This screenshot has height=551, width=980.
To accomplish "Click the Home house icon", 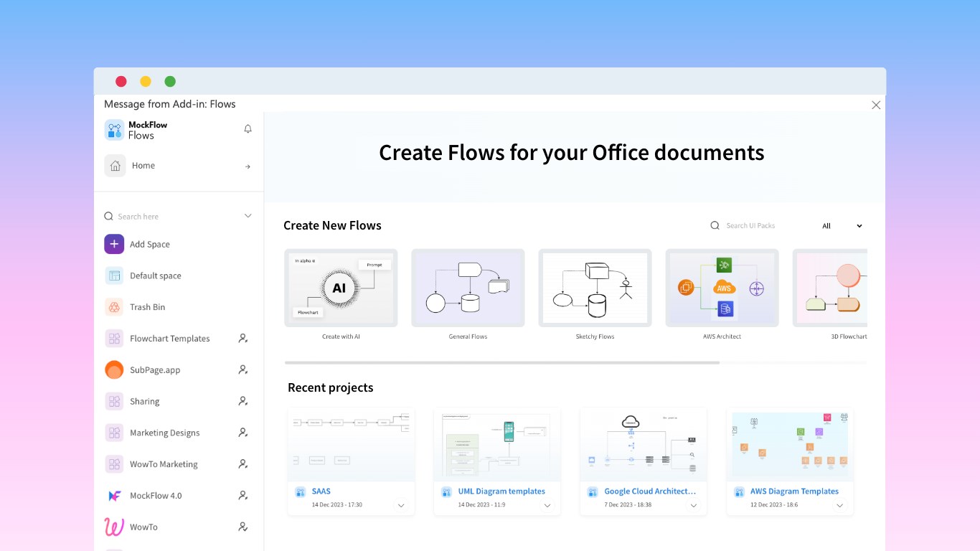I will (115, 166).
